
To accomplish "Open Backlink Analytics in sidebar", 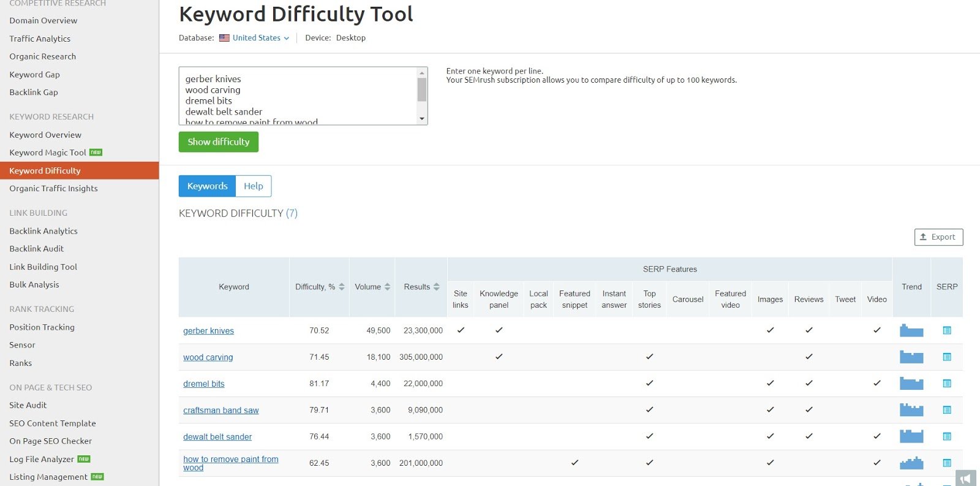I will click(43, 231).
